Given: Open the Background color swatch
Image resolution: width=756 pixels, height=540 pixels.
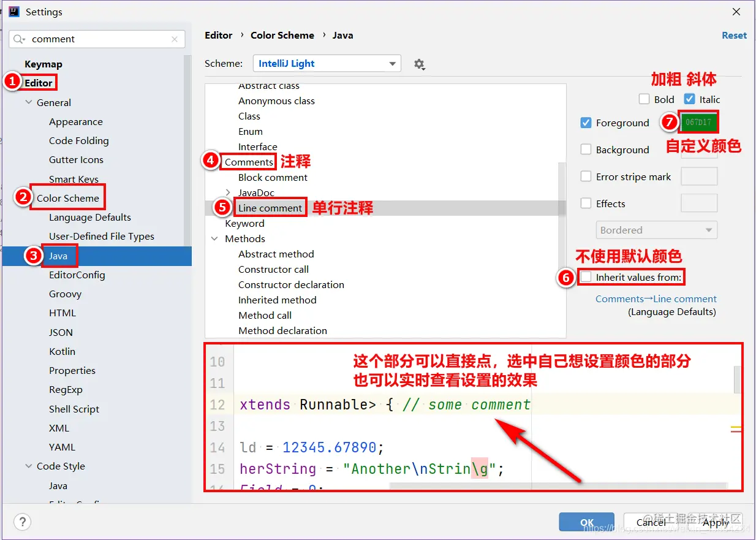Looking at the screenshot, I should pos(699,150).
